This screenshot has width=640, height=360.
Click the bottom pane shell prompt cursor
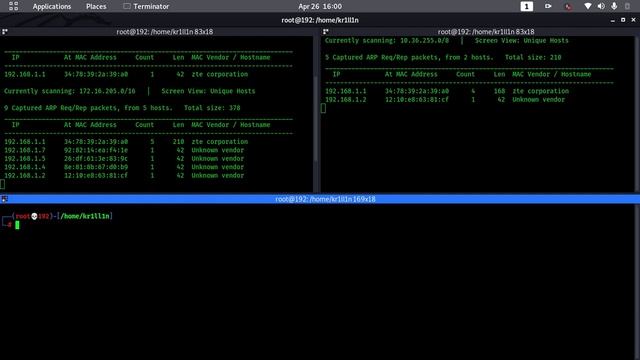(x=17, y=225)
